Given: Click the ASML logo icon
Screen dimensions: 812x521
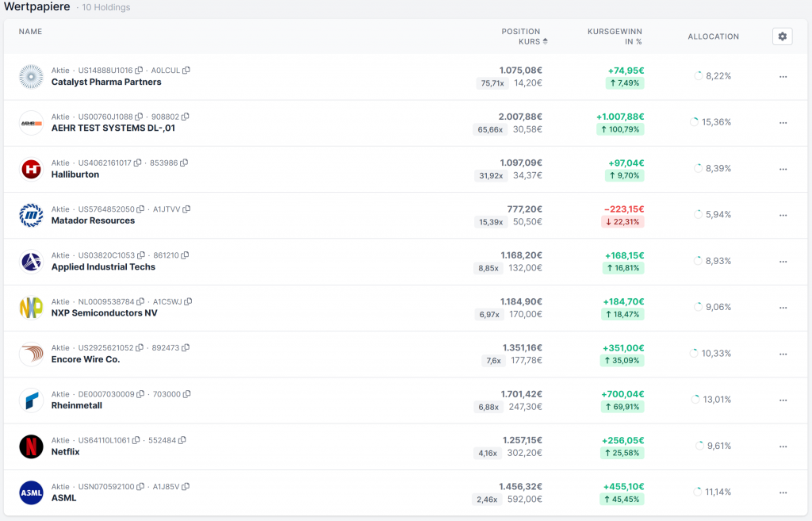Looking at the screenshot, I should point(31,492).
